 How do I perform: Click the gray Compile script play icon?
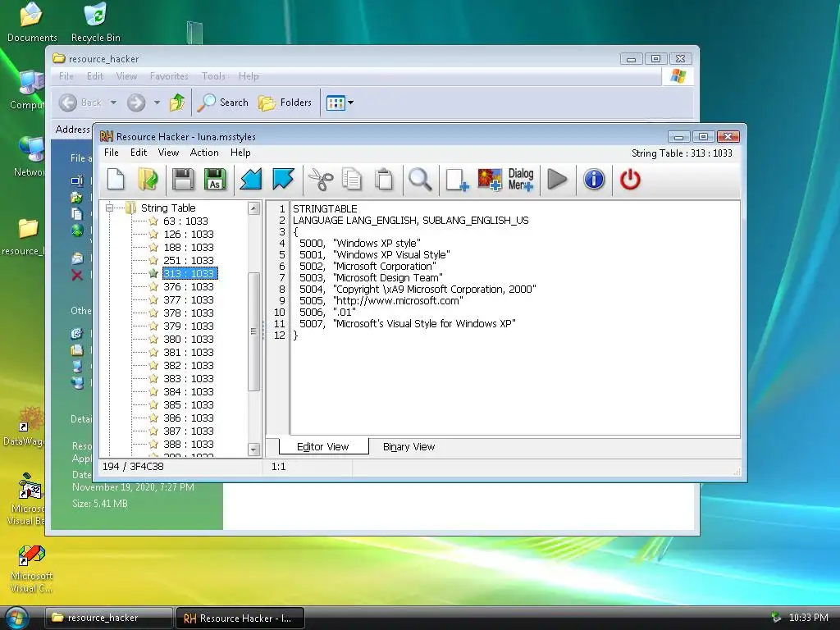point(557,180)
